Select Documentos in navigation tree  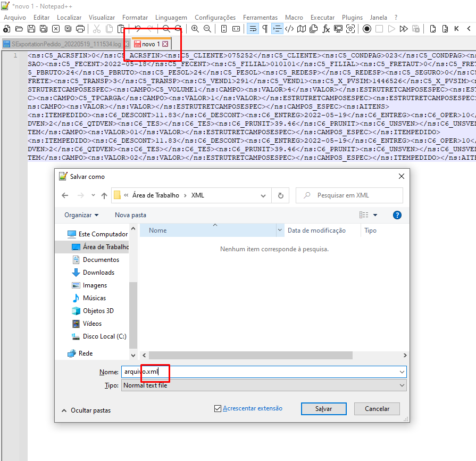96,260
